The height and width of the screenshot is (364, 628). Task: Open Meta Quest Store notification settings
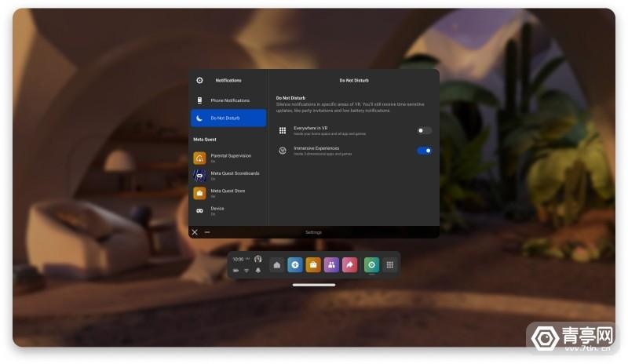tap(228, 194)
